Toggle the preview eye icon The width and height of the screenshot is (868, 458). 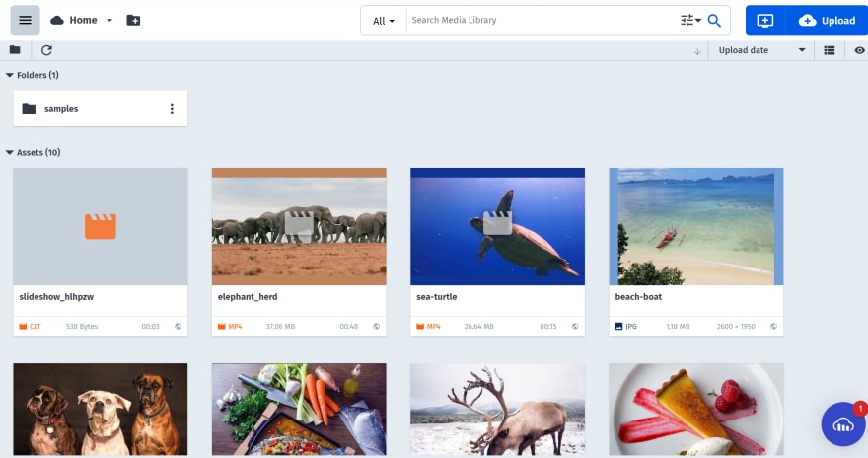tap(859, 50)
